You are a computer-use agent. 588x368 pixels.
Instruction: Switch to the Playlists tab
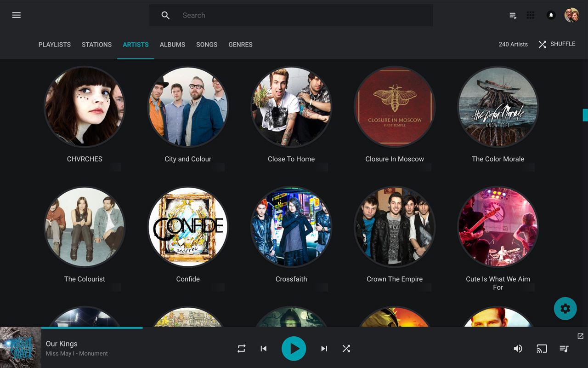coord(55,45)
